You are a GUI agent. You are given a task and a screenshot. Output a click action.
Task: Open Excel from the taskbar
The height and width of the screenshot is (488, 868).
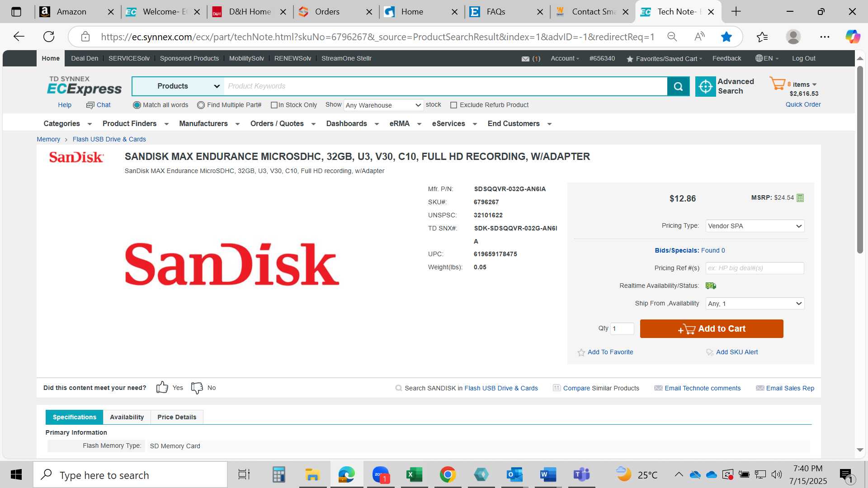[x=414, y=474]
